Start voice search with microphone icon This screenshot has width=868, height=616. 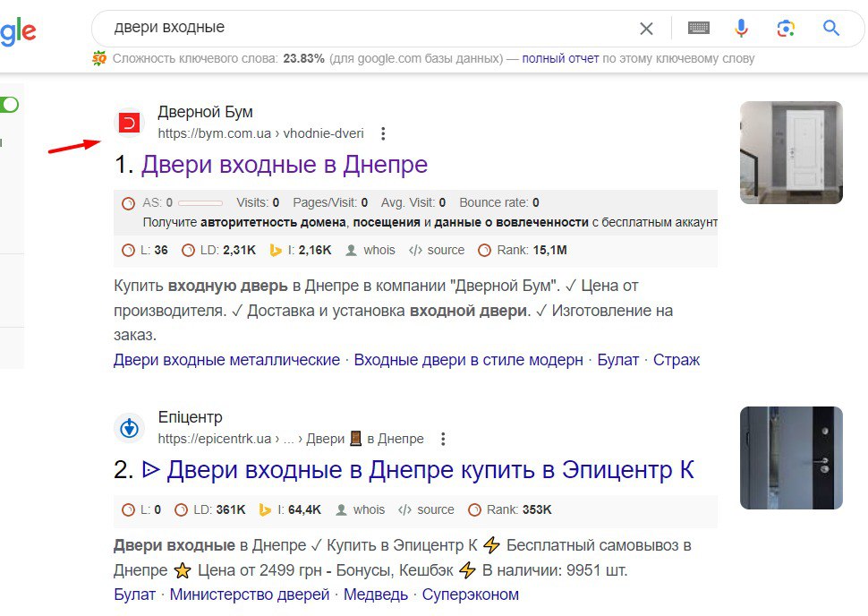tap(741, 28)
